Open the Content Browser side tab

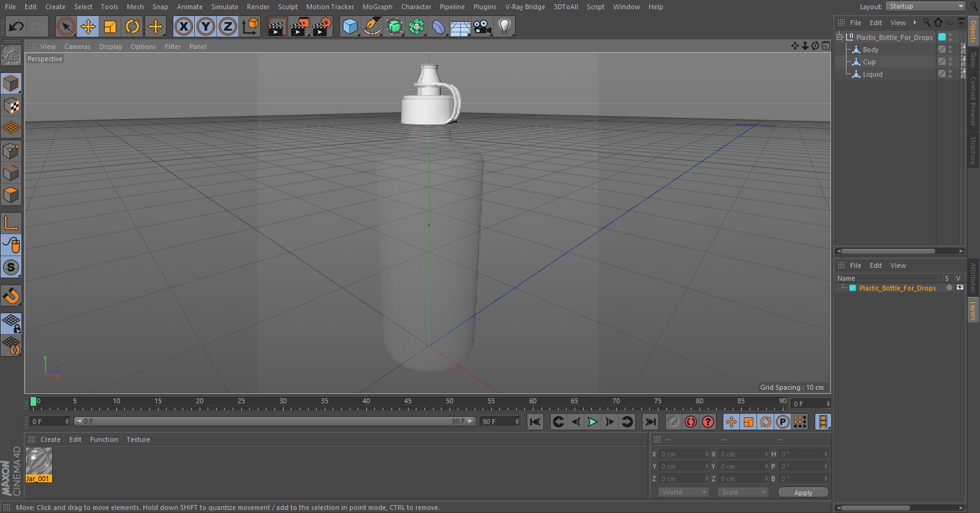pyautogui.click(x=973, y=101)
